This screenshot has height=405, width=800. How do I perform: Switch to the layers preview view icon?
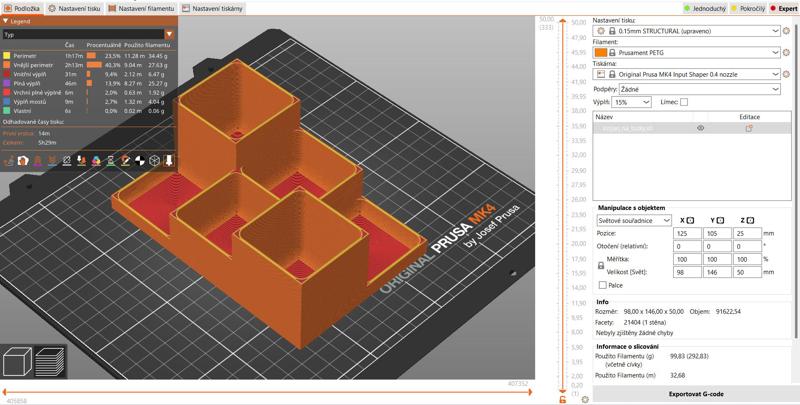[x=50, y=361]
